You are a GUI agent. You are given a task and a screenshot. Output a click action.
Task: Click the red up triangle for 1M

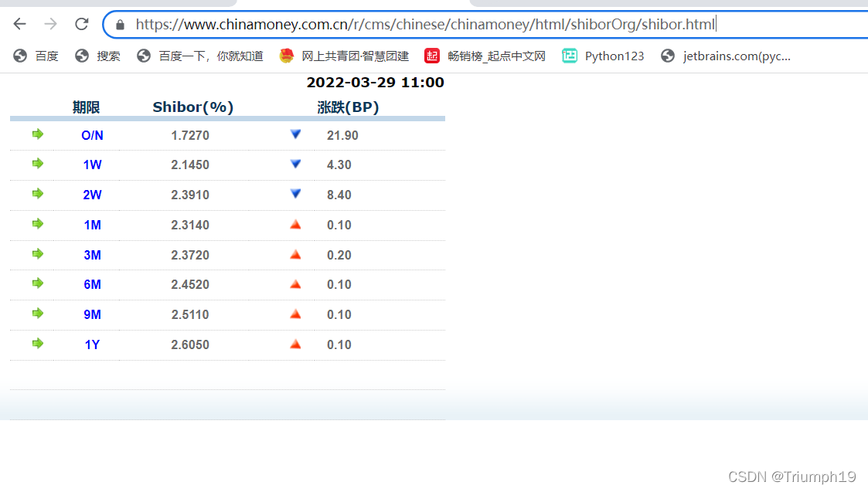point(295,224)
